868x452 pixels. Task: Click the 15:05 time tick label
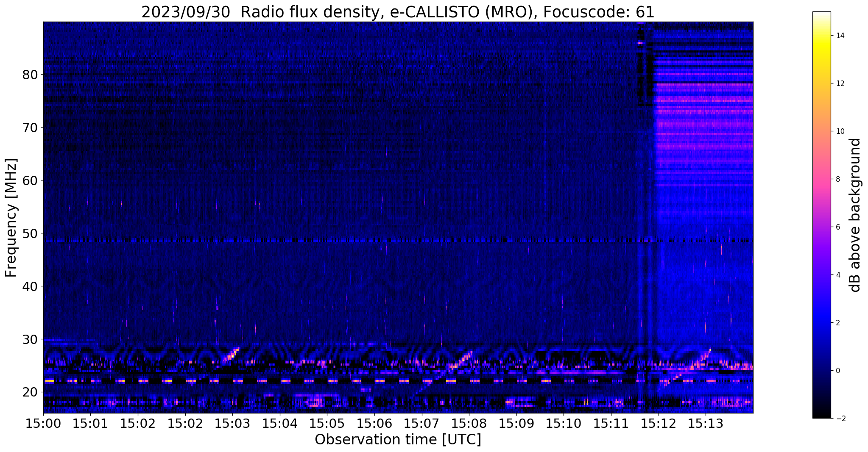(327, 423)
